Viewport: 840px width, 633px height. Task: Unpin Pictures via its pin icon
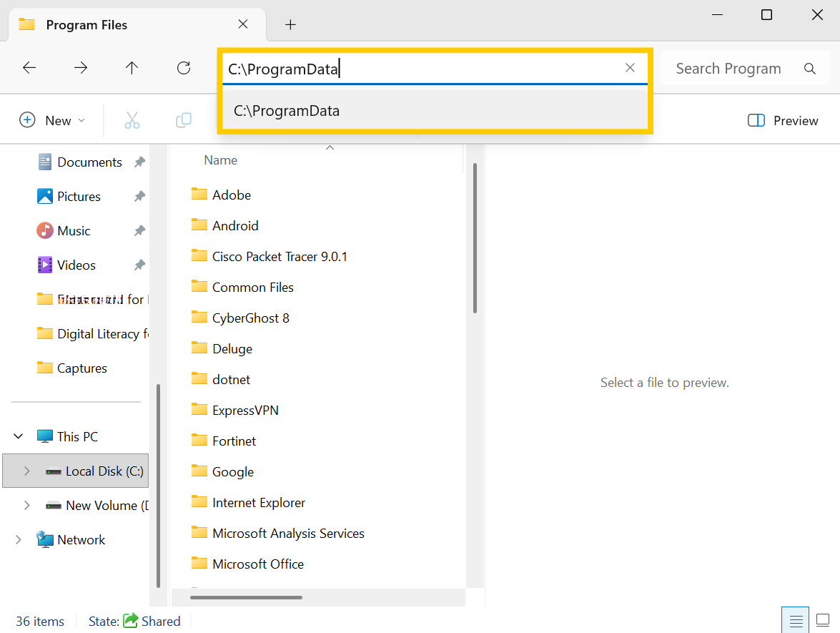139,196
